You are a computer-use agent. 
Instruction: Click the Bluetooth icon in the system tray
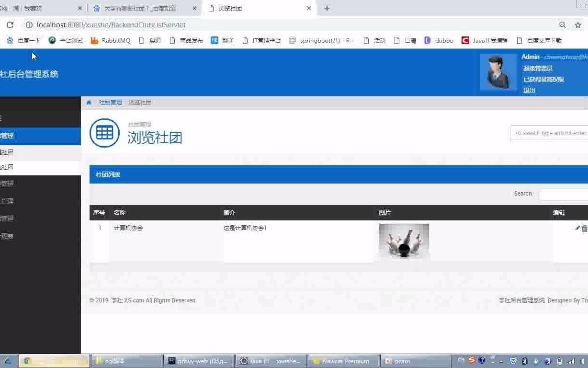[524, 361]
